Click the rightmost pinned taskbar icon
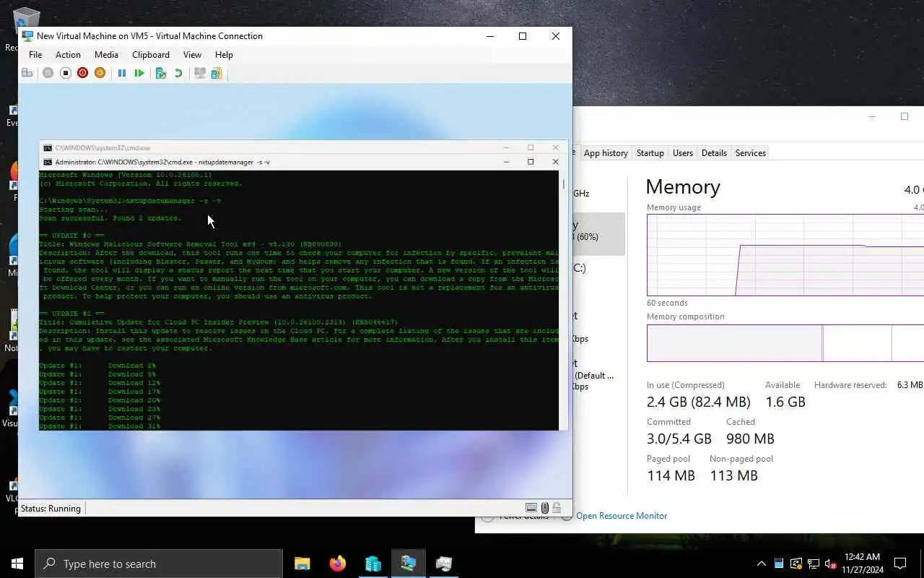This screenshot has width=924, height=578. pos(443,564)
